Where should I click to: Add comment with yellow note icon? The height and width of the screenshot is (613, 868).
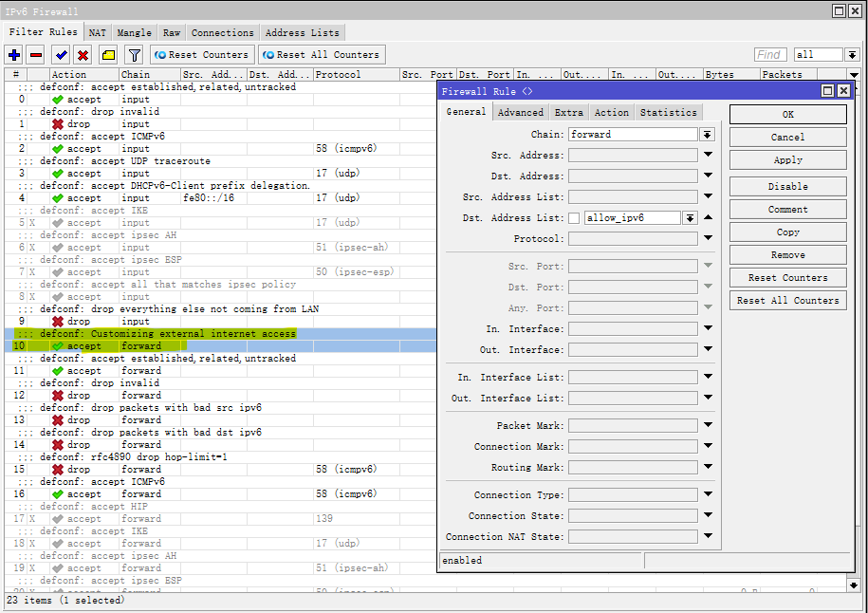[108, 55]
